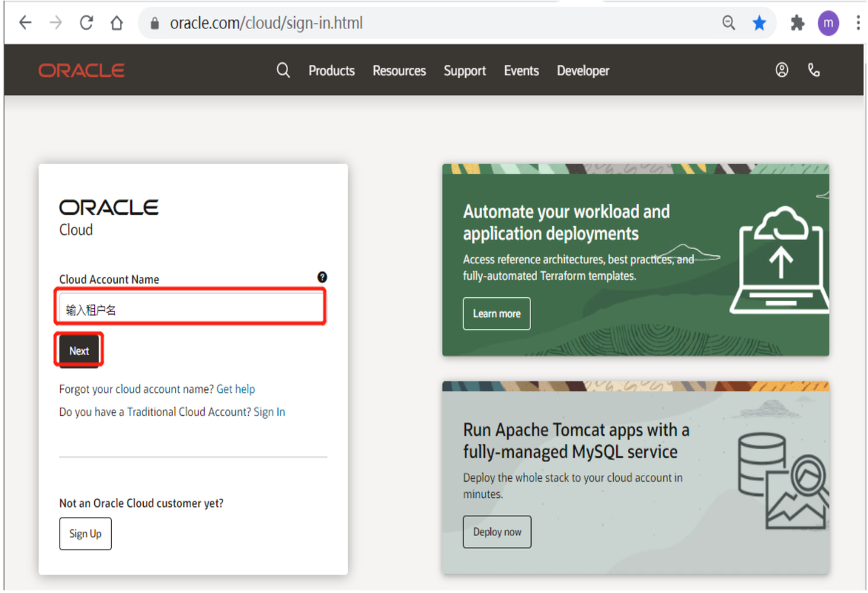Click the 'Run Apache Tomcat apps' heading
The width and height of the screenshot is (868, 593).
click(576, 440)
